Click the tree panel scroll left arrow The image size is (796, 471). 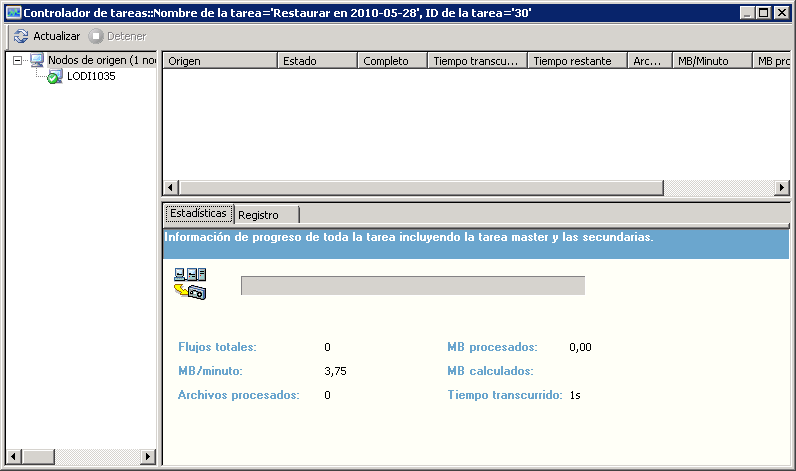pos(13,456)
